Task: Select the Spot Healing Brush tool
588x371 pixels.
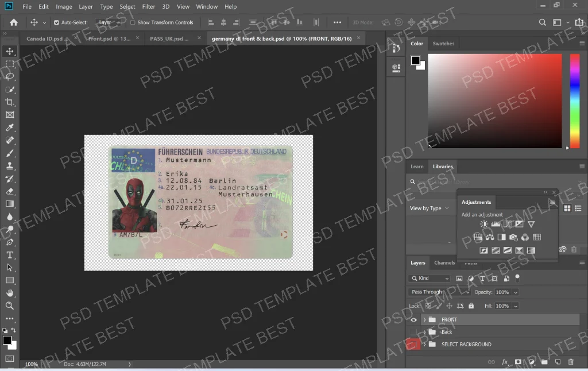Action: pyautogui.click(x=10, y=140)
